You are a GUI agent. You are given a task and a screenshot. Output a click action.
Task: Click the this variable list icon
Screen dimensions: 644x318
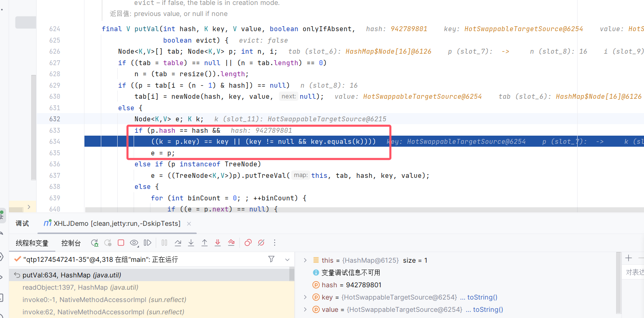click(x=316, y=260)
